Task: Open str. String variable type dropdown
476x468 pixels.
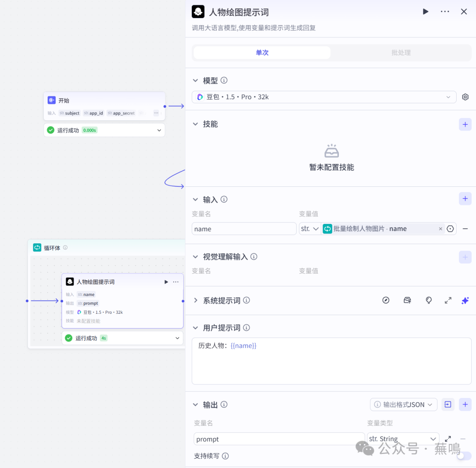Action: point(403,439)
